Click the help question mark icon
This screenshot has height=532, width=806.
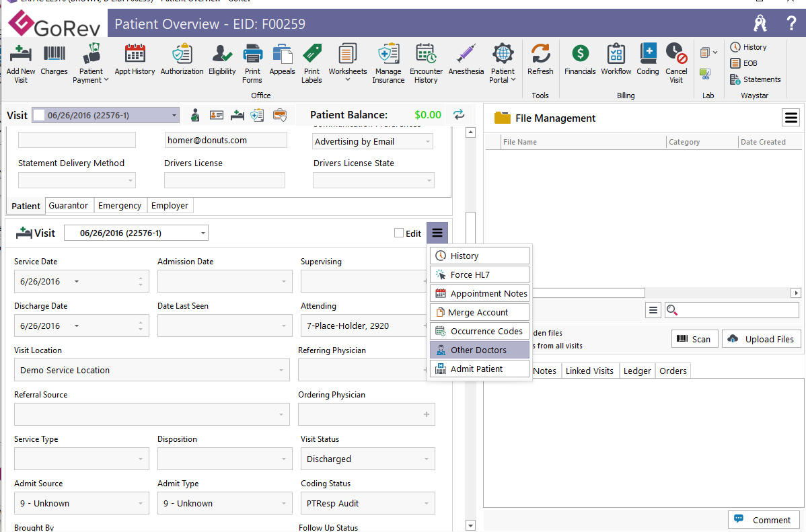[791, 23]
